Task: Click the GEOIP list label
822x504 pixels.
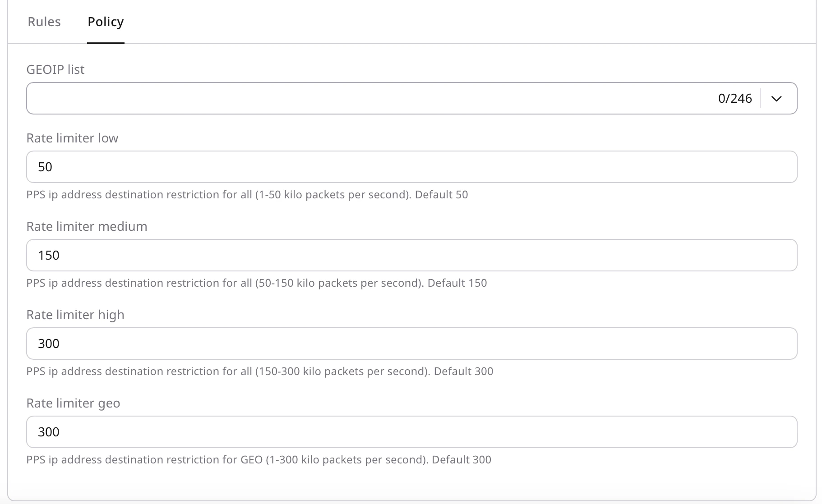Action: click(55, 69)
